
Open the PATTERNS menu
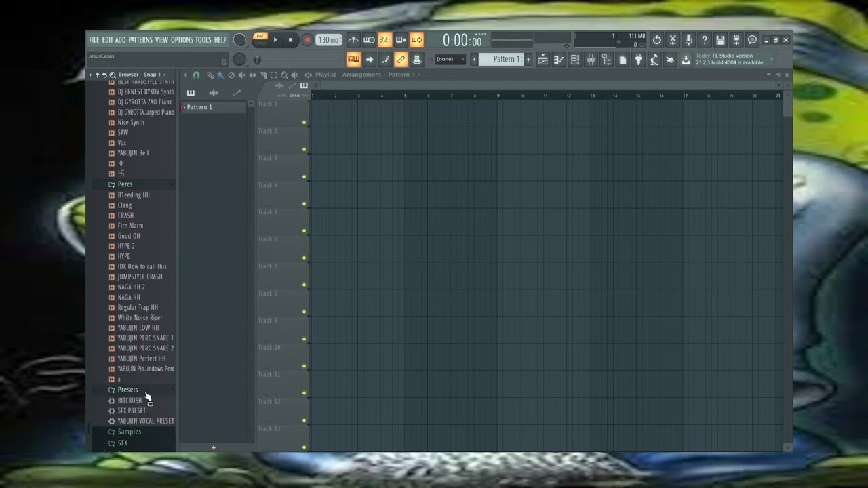[140, 40]
